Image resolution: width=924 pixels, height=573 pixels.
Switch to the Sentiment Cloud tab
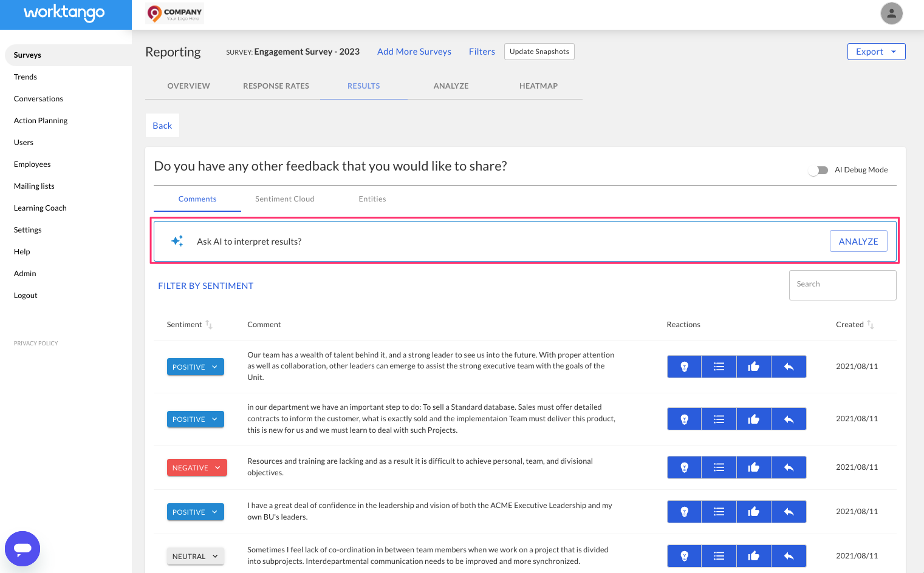284,198
